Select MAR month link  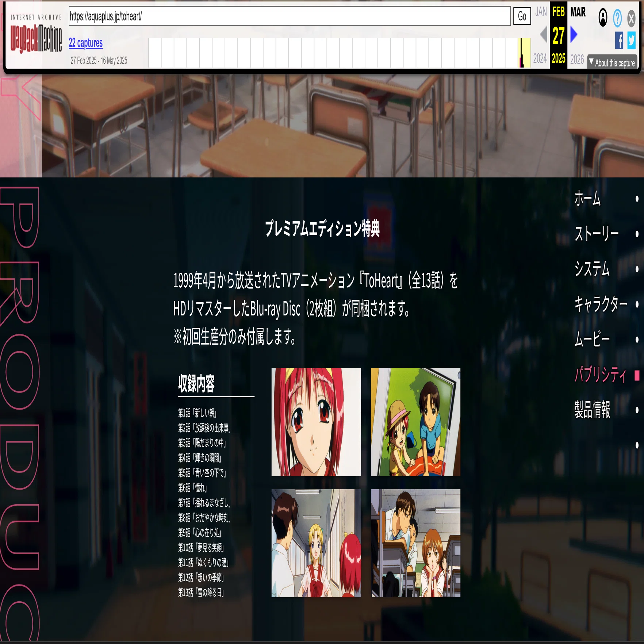pyautogui.click(x=578, y=12)
